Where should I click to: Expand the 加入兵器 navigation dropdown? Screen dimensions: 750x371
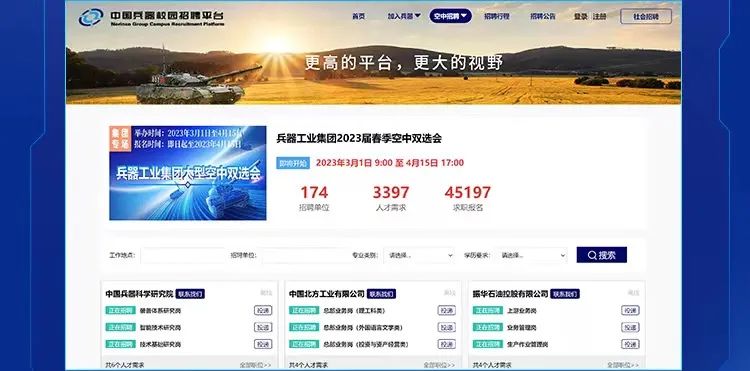[404, 16]
